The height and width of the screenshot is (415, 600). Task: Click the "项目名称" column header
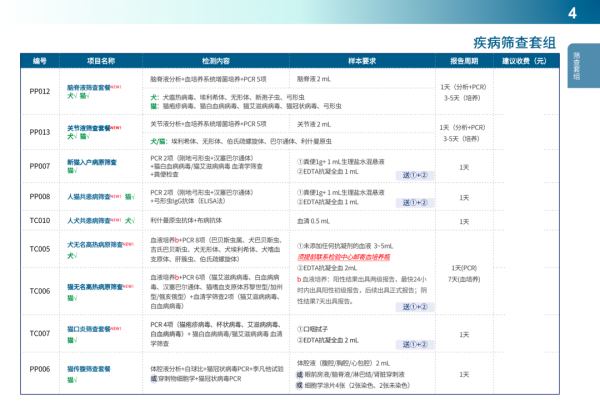101,61
